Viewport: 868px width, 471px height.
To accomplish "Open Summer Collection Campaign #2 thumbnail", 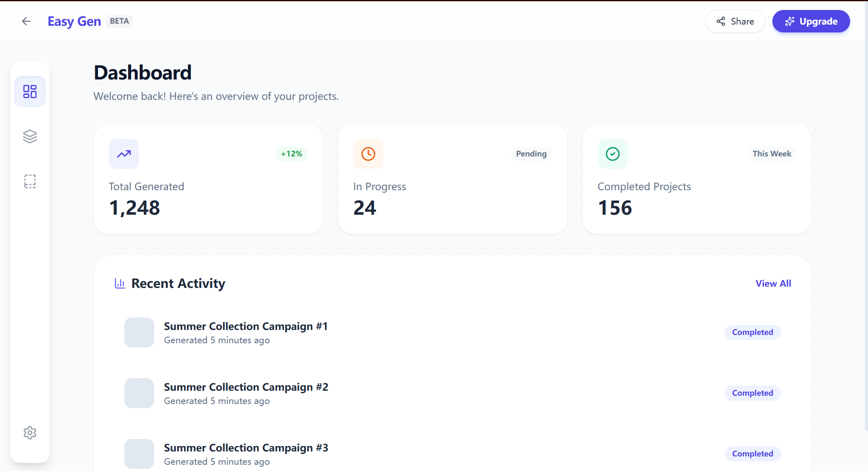I will click(139, 393).
